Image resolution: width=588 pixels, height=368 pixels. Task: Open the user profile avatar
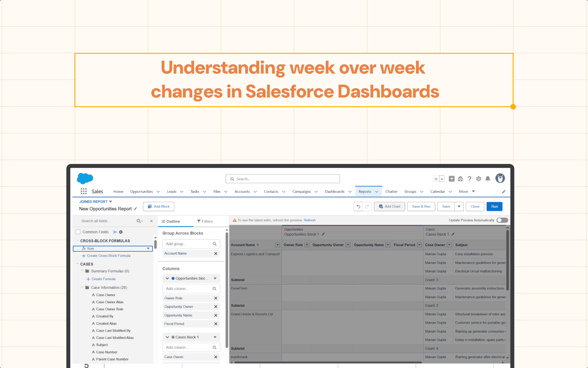(500, 178)
